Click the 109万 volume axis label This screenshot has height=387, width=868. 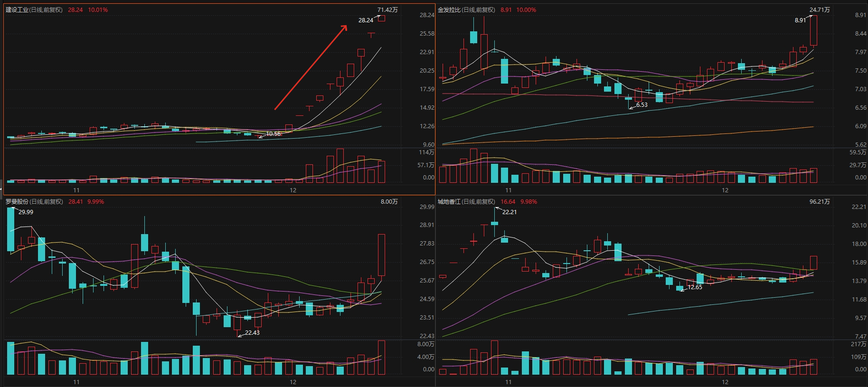click(859, 357)
